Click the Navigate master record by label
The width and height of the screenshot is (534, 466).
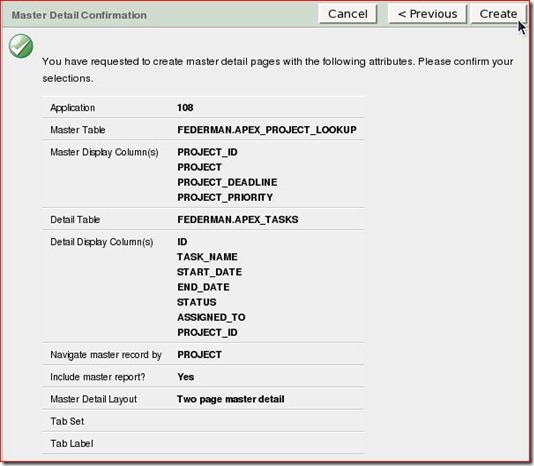106,355
